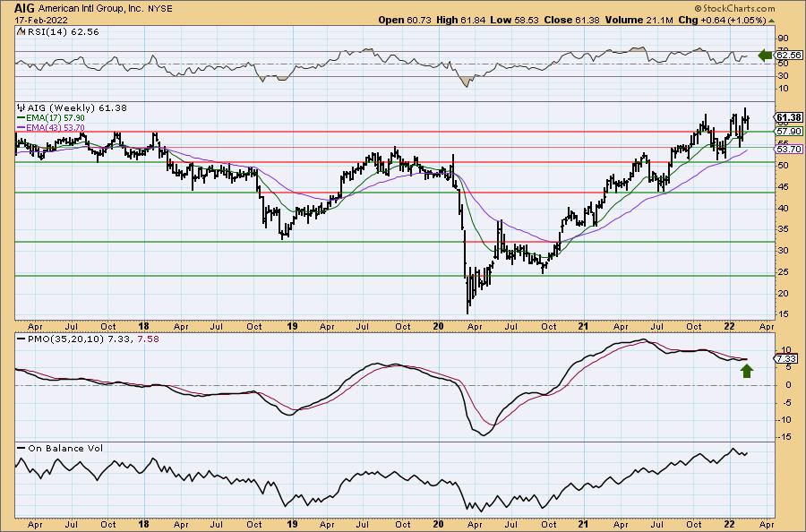806x532 pixels.
Task: Click year 19 below the price chart
Action: (x=292, y=326)
